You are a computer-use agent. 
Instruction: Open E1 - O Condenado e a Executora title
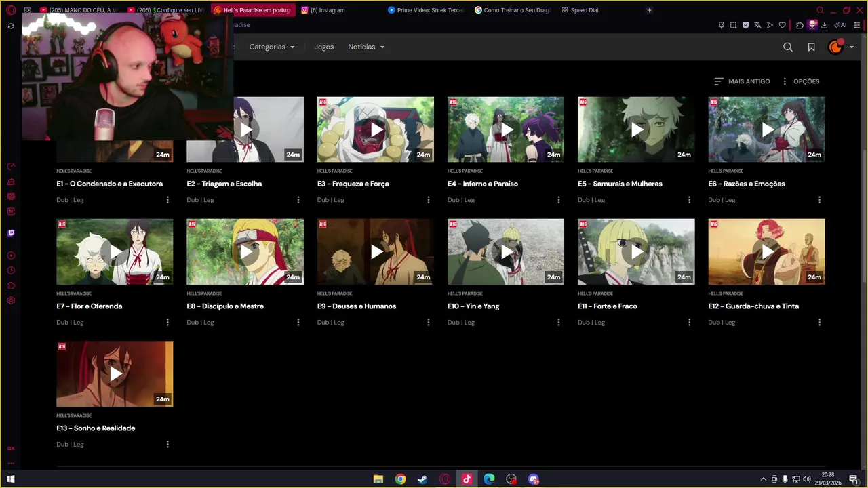click(109, 184)
